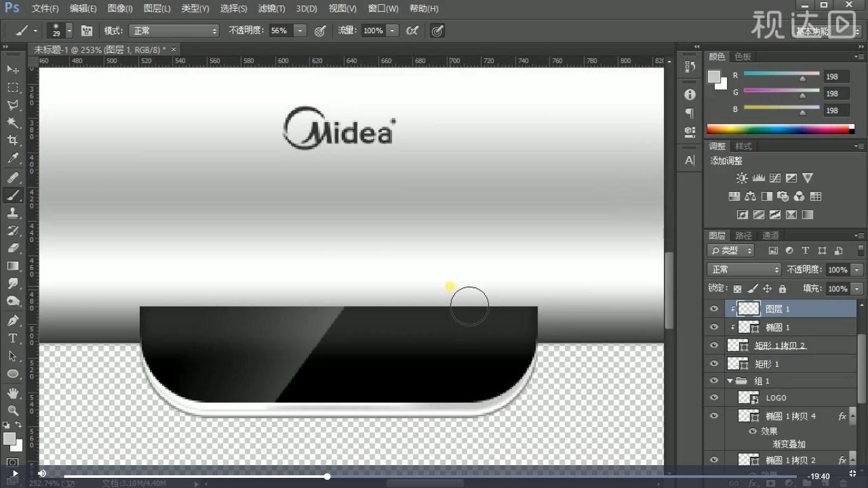
Task: Select the Zoom tool
Action: (x=13, y=411)
